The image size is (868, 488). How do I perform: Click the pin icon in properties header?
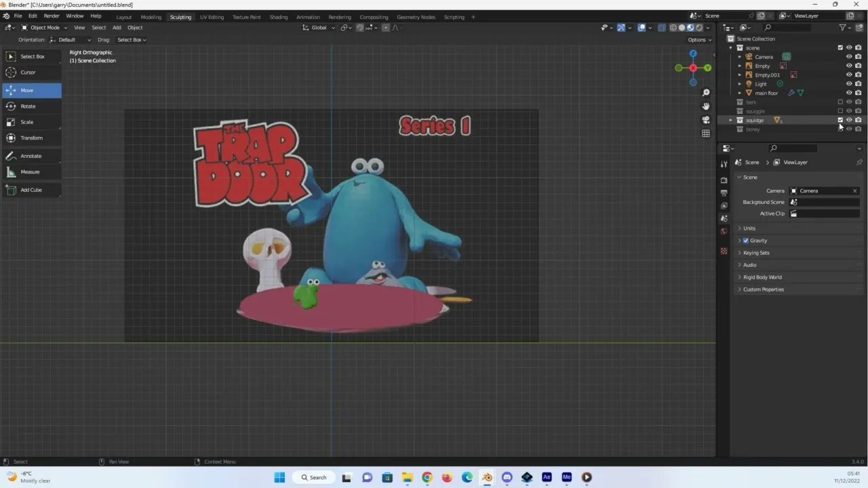coord(859,163)
